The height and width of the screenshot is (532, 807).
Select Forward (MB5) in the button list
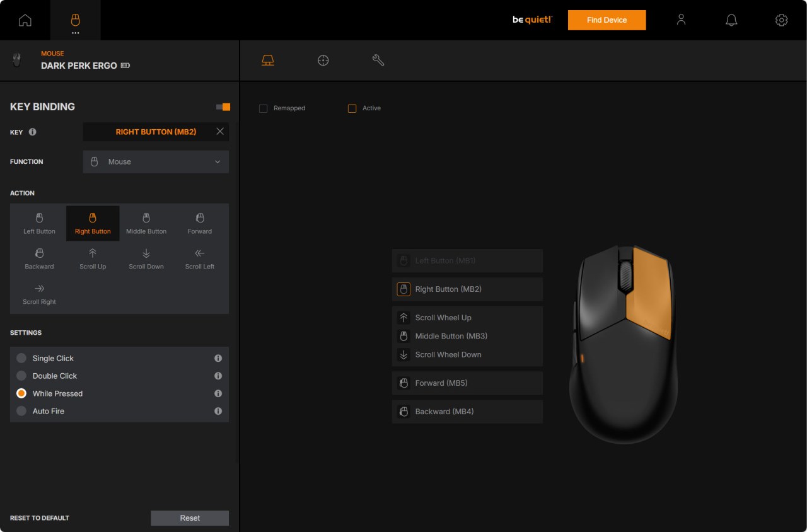point(467,383)
